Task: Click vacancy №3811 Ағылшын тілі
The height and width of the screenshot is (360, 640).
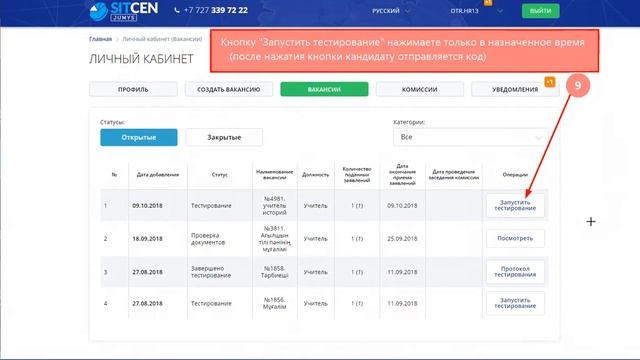Action: [274, 239]
